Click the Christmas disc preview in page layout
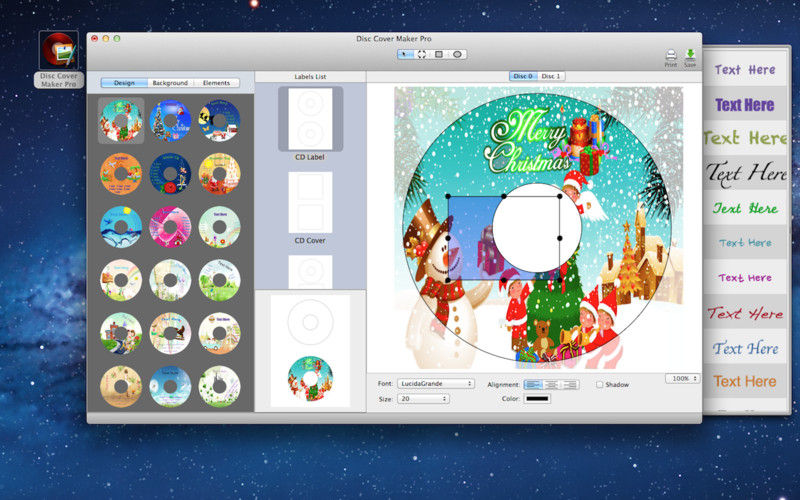 (310, 378)
